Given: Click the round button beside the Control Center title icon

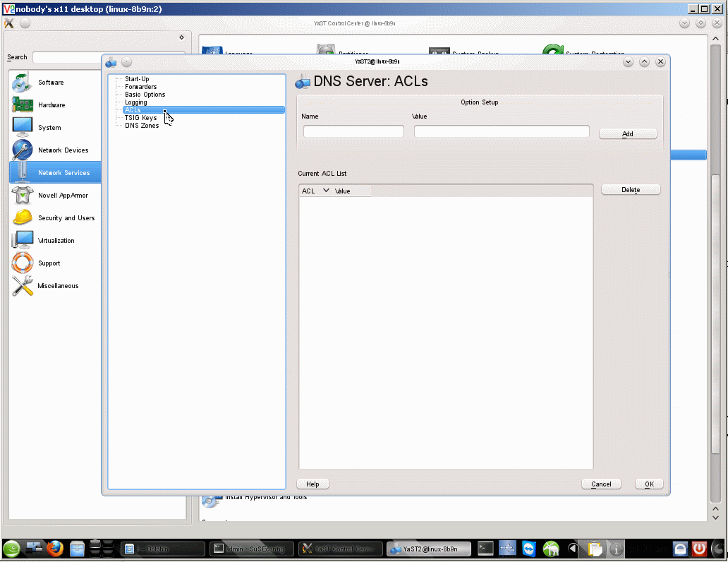Looking at the screenshot, I should click(x=25, y=23).
